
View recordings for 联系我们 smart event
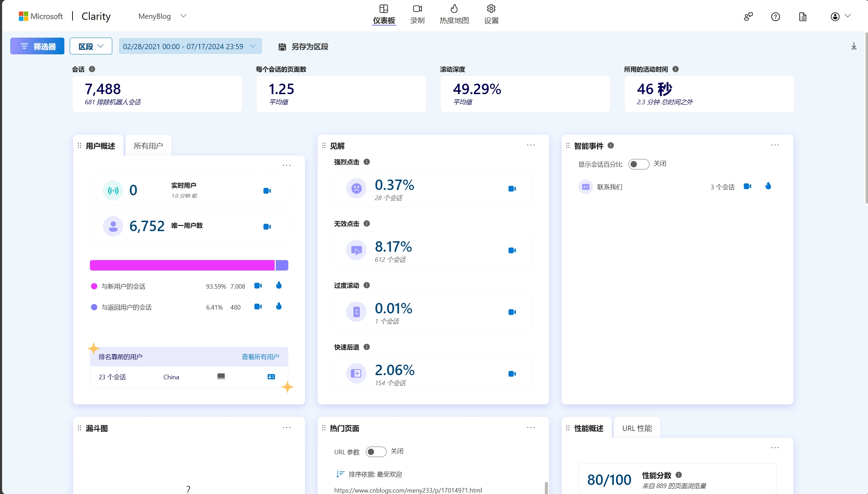click(747, 187)
